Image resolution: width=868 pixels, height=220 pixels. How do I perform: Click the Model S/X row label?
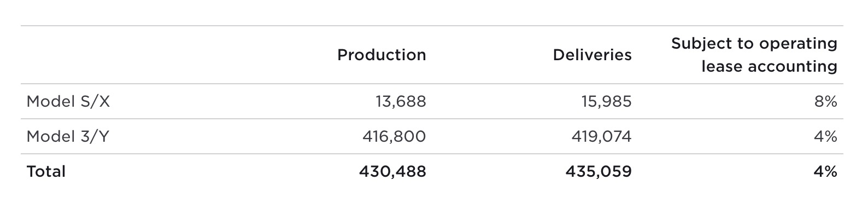click(68, 102)
